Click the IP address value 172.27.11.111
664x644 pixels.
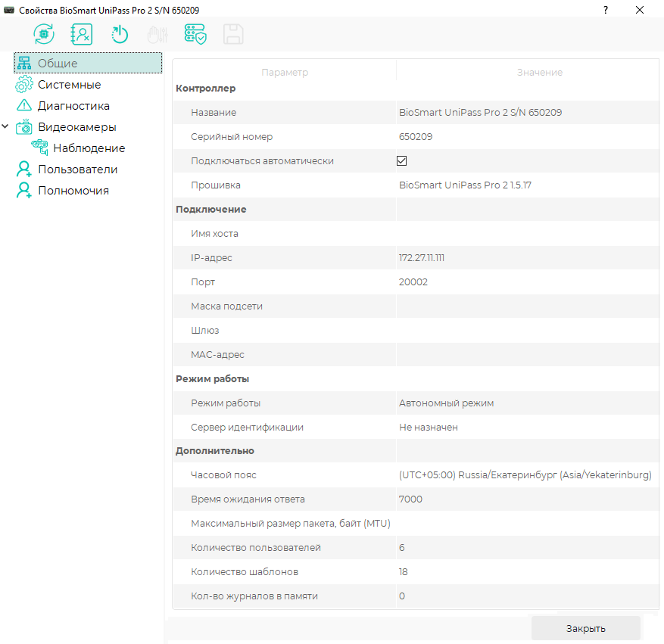(x=422, y=258)
